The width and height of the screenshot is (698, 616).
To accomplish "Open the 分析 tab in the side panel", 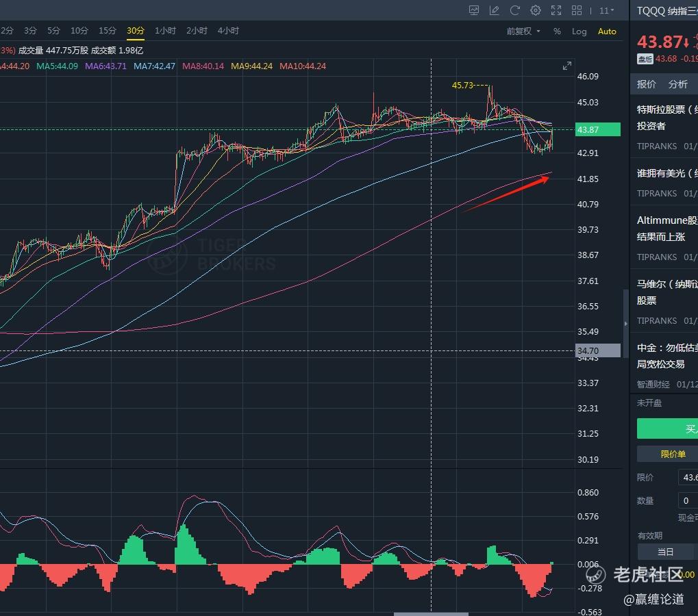I will click(x=678, y=84).
